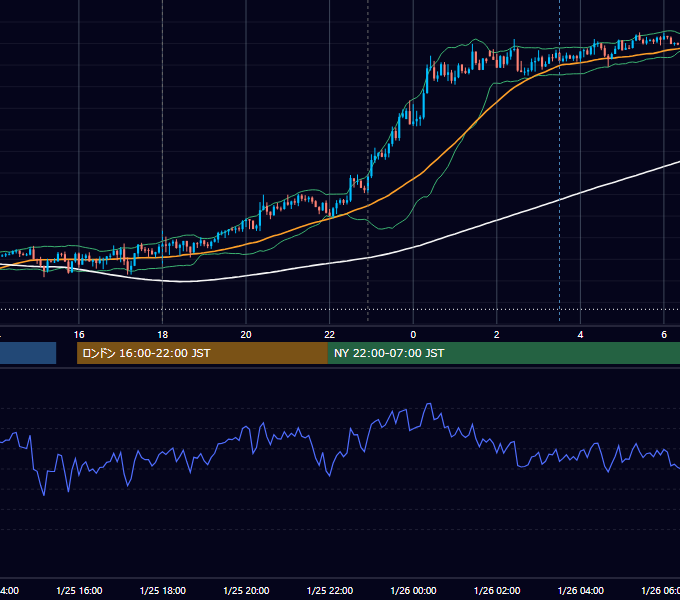Click the 22 hour label on the time axis
The height and width of the screenshot is (600, 680).
click(330, 335)
